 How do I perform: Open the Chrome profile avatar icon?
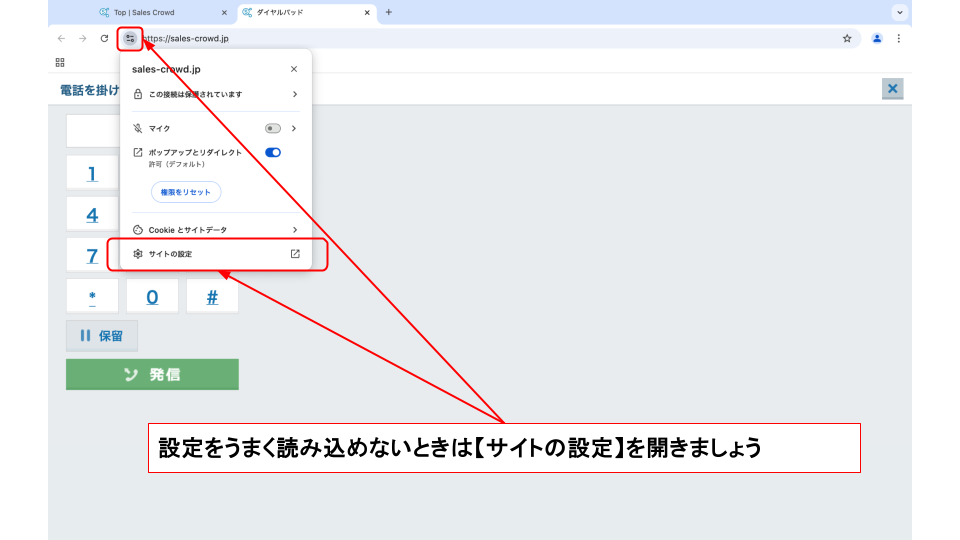[x=877, y=39]
